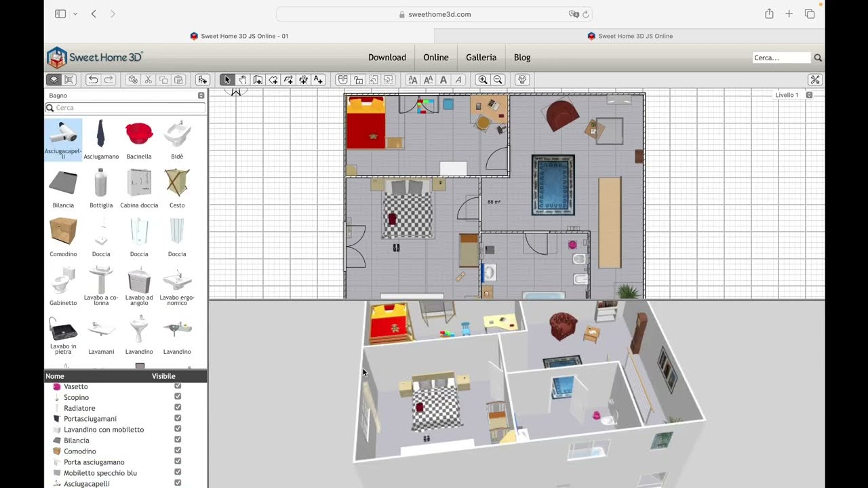Click the Undo arrow in toolbar
This screenshot has height=488, width=868.
point(94,80)
